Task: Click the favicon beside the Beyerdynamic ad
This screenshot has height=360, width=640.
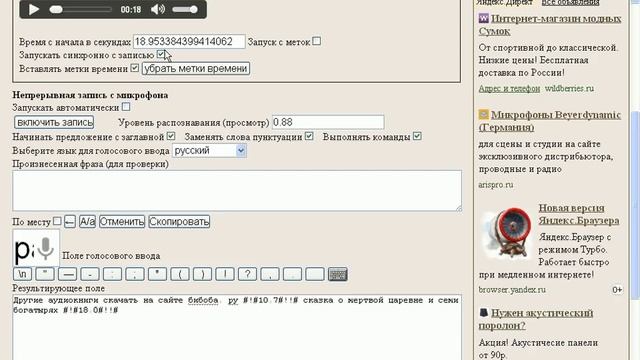Action: [484, 115]
